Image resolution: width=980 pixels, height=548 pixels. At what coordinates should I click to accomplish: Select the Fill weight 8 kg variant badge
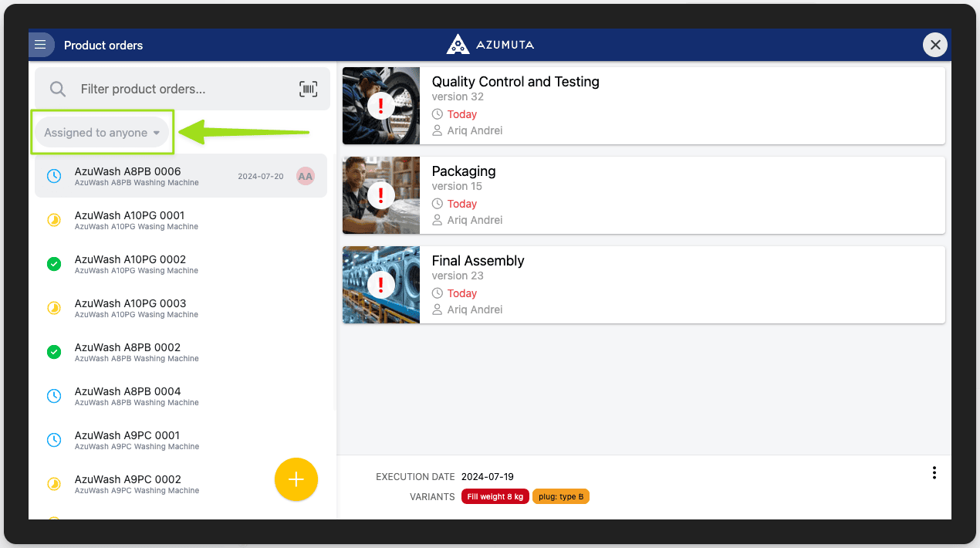pyautogui.click(x=495, y=496)
